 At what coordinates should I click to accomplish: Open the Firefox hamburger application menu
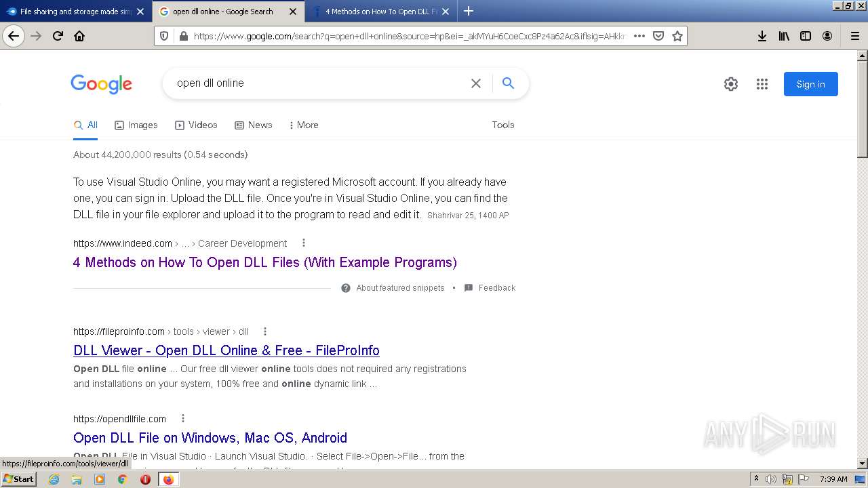coord(854,36)
